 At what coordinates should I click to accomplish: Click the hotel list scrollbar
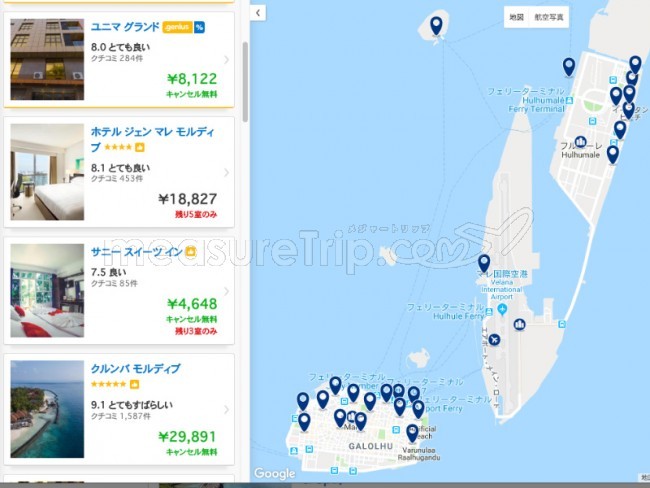pos(245,82)
